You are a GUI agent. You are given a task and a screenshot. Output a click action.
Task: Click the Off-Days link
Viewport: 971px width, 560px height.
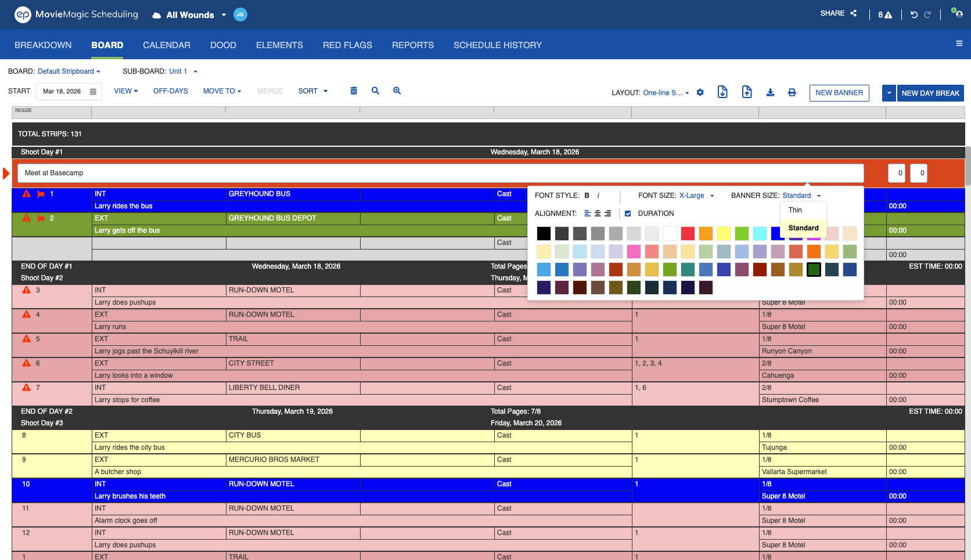(x=170, y=91)
